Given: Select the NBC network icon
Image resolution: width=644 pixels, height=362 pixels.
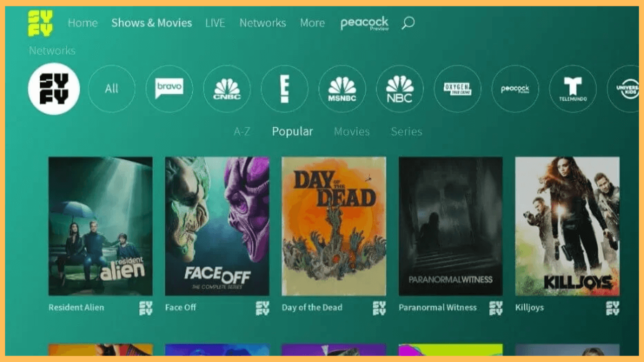Looking at the screenshot, I should pos(399,88).
